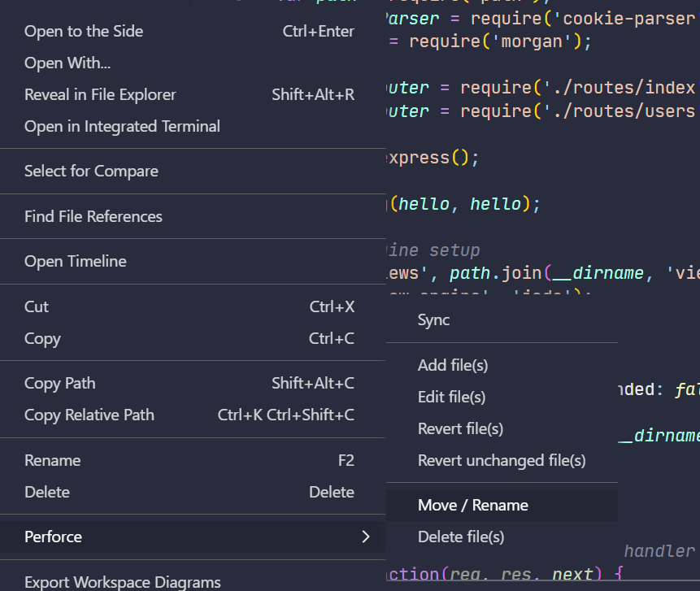
Task: Choose Copy Relative Path
Action: (x=193, y=415)
